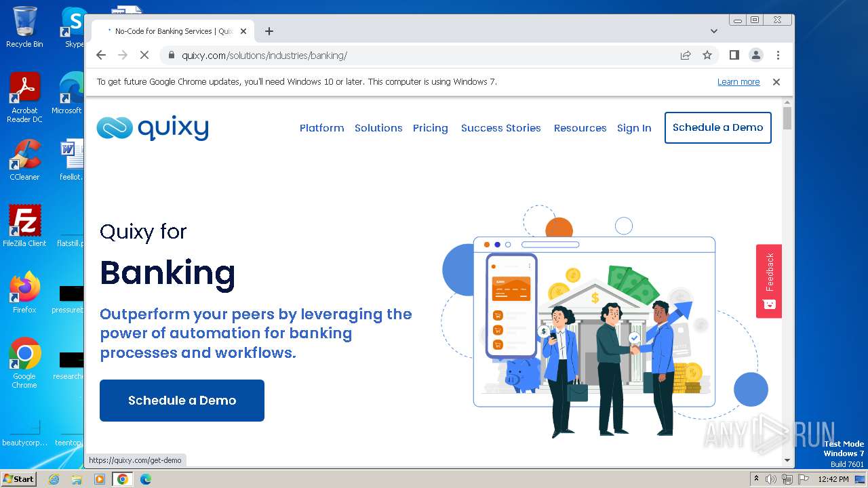Open Firefox desktop icon

24,292
